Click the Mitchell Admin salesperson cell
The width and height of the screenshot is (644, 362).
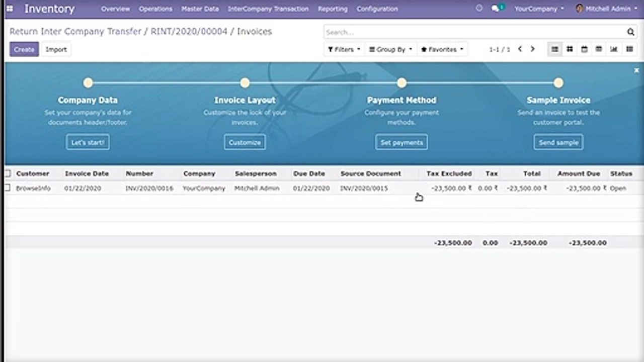(257, 188)
